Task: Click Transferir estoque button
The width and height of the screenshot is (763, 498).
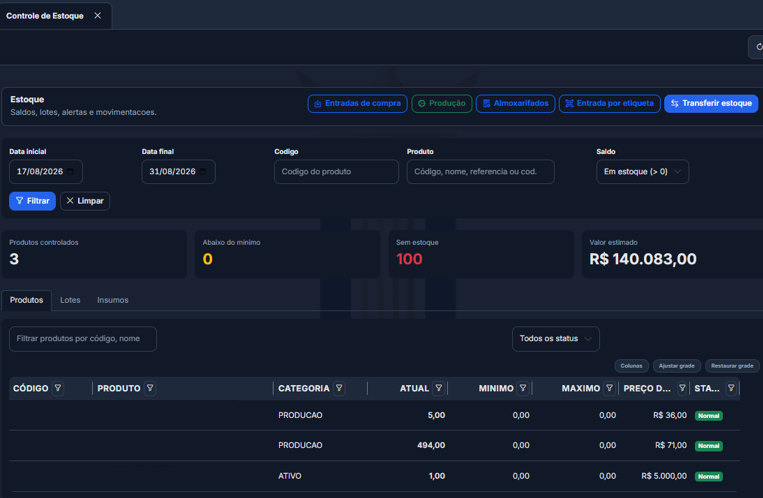Action: click(711, 104)
